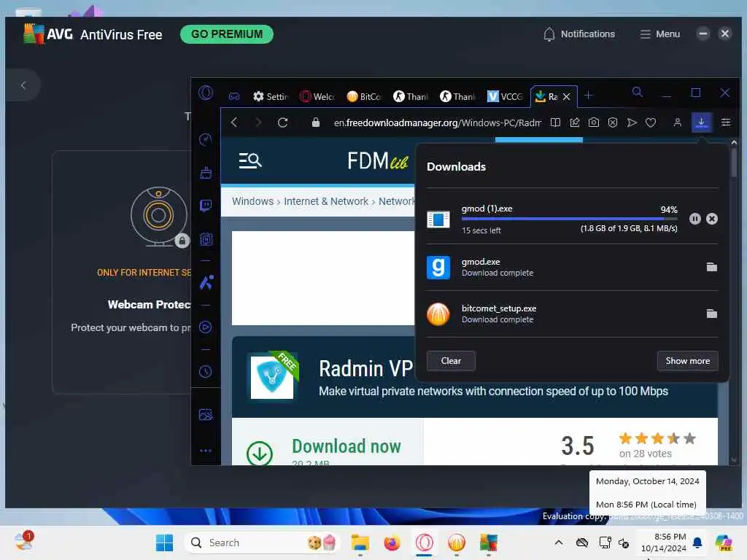The height and width of the screenshot is (560, 747).
Task: Reload the current page
Action: tap(282, 122)
